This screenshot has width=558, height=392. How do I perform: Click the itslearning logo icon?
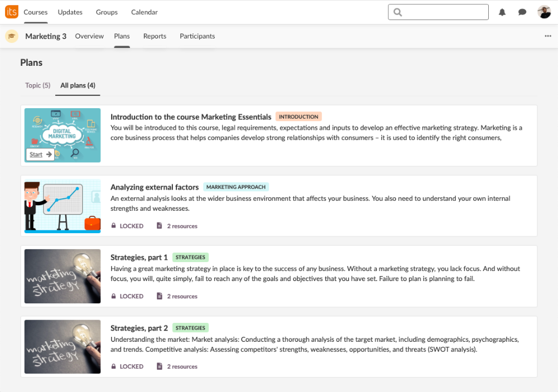[12, 12]
